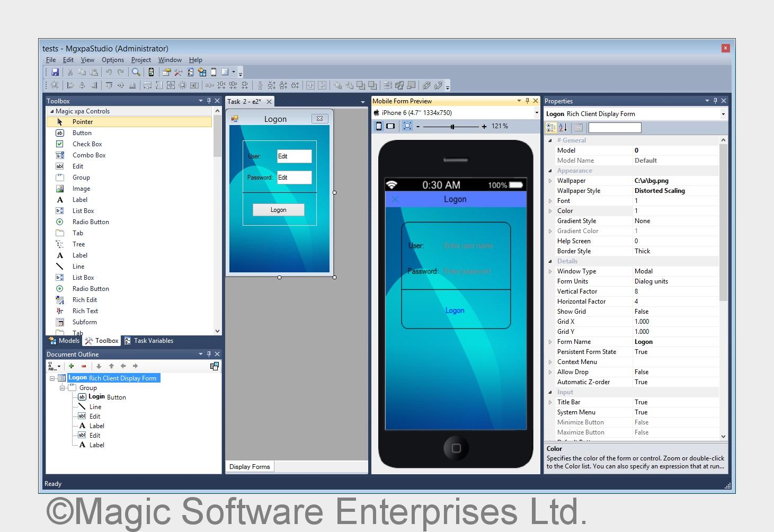774x532 pixels.
Task: Click the Undo arrow in the toolbar
Action: pyautogui.click(x=109, y=72)
